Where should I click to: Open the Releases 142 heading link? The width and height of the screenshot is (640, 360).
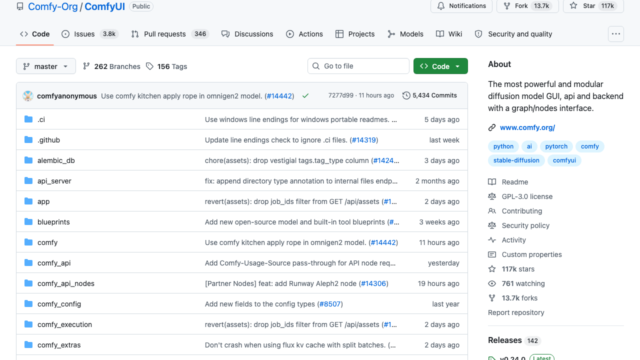click(514, 340)
